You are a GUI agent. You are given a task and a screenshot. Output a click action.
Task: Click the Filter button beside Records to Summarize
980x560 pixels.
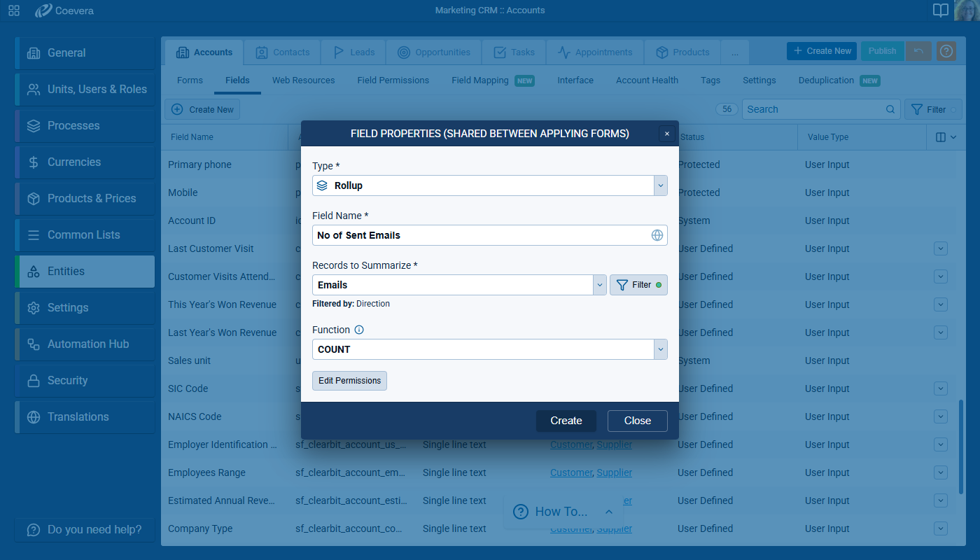pos(638,285)
